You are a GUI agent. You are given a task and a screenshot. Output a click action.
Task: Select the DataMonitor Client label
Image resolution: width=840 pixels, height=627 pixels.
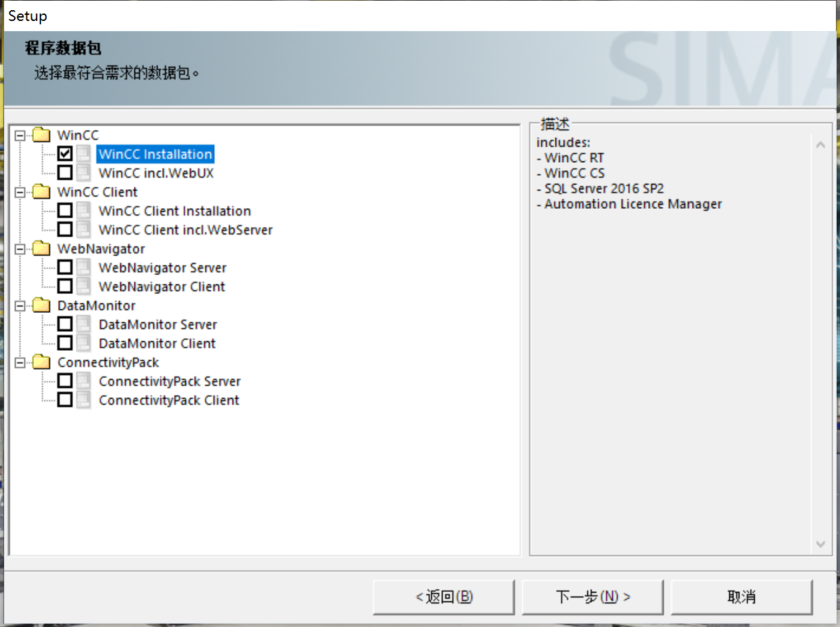(157, 343)
